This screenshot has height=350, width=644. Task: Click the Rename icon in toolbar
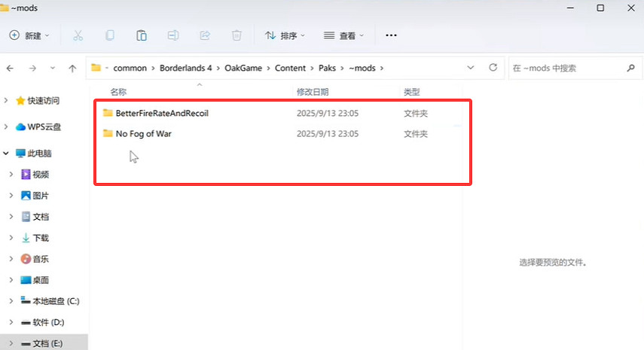pyautogui.click(x=173, y=35)
